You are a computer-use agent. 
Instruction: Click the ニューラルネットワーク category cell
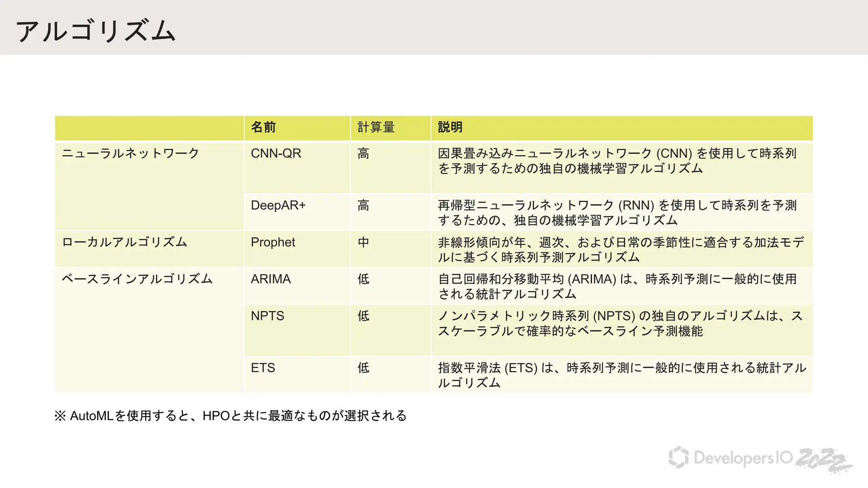(131, 153)
